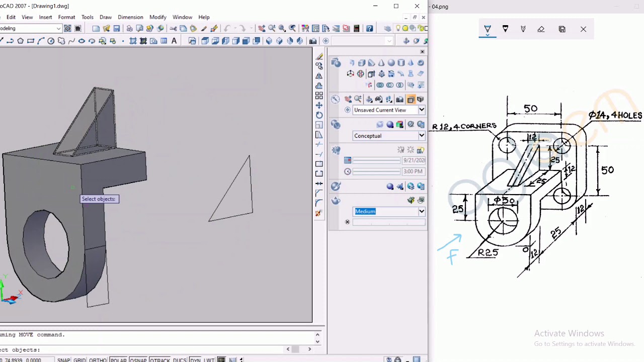Create a Sphere solid from the dashboard
The image size is (644, 362).
(x=391, y=63)
